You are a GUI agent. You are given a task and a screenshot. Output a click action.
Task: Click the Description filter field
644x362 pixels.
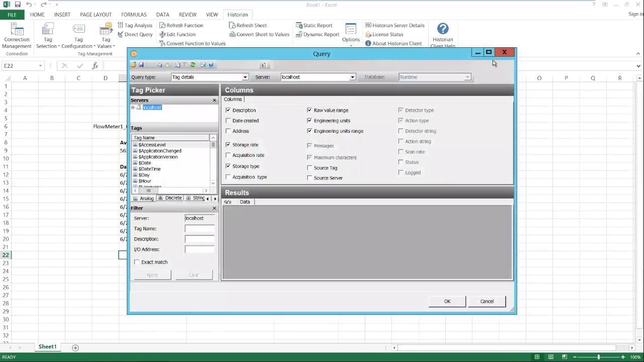[x=200, y=239]
